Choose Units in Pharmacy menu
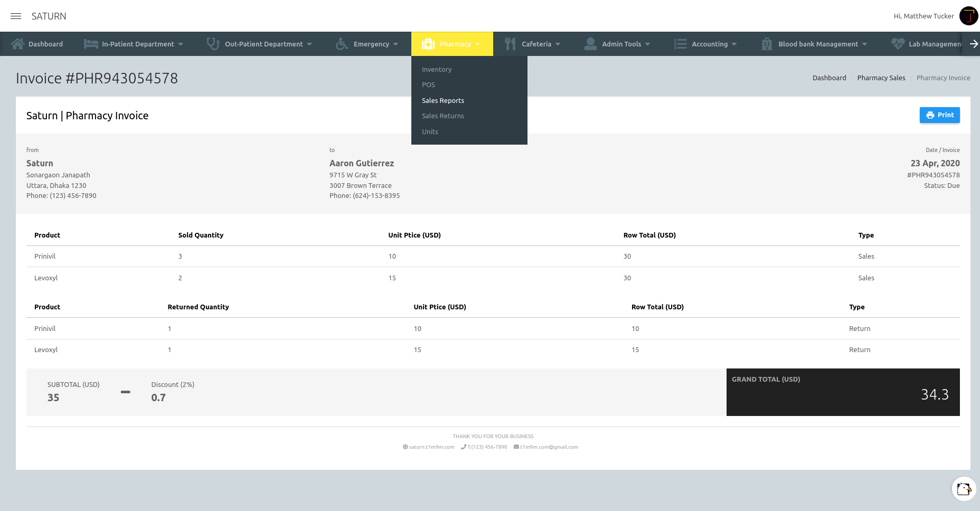This screenshot has height=511, width=980. (x=430, y=131)
